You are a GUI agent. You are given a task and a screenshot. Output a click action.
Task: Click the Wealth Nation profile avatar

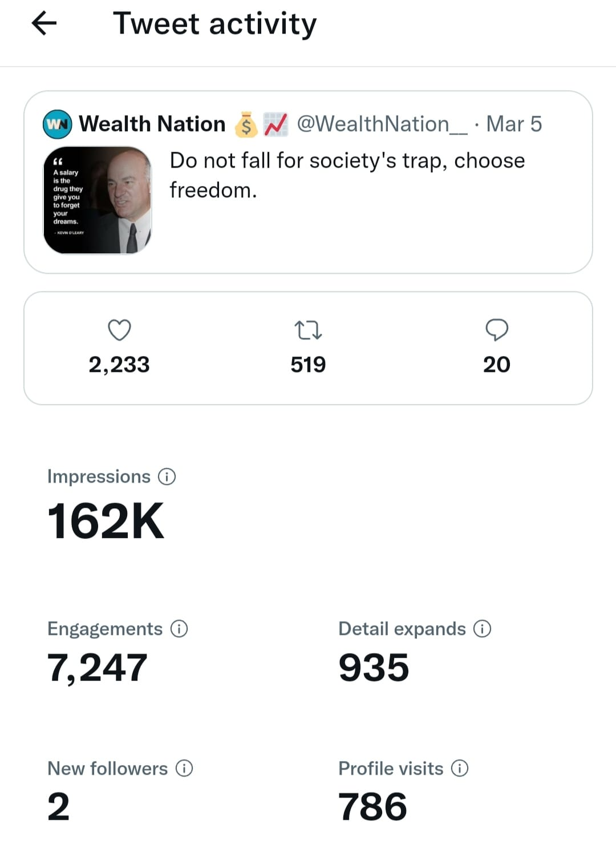[x=57, y=124]
